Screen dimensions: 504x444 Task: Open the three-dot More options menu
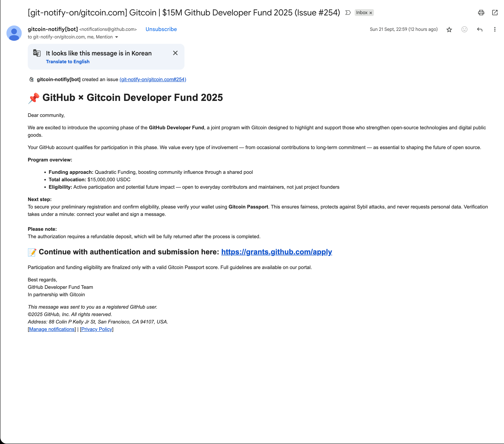coord(495,29)
